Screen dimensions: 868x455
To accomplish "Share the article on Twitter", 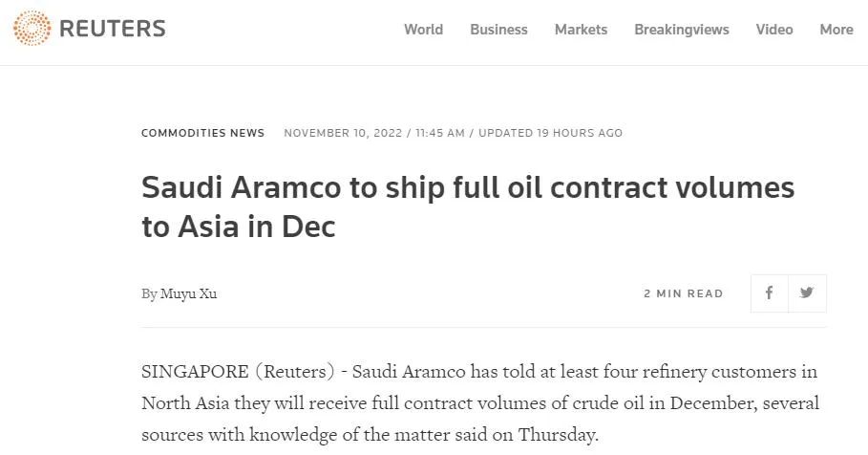I will point(807,293).
